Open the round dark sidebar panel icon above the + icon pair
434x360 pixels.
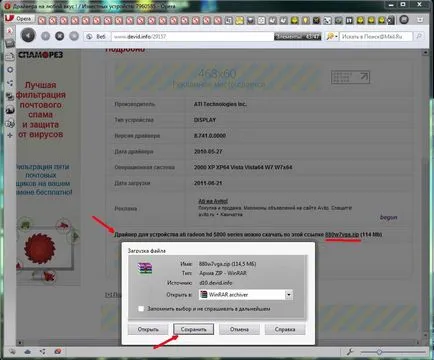tap(10, 110)
